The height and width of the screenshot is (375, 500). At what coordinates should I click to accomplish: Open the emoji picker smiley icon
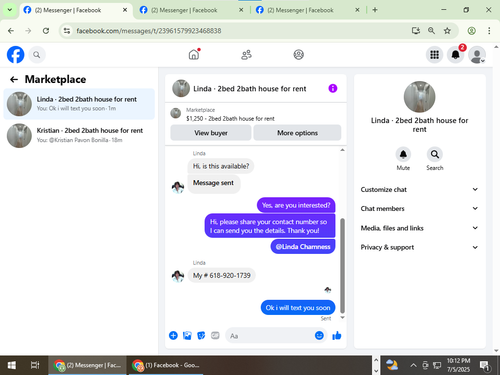[x=319, y=335]
